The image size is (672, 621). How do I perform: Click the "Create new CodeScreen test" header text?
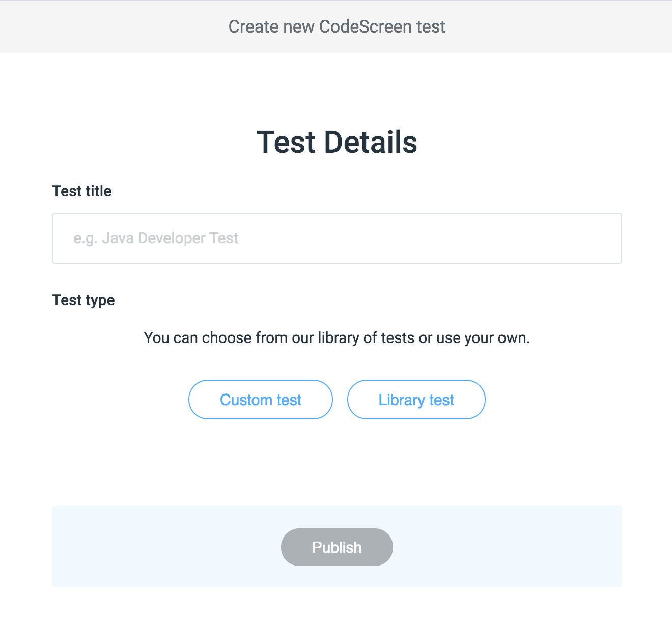tap(337, 26)
